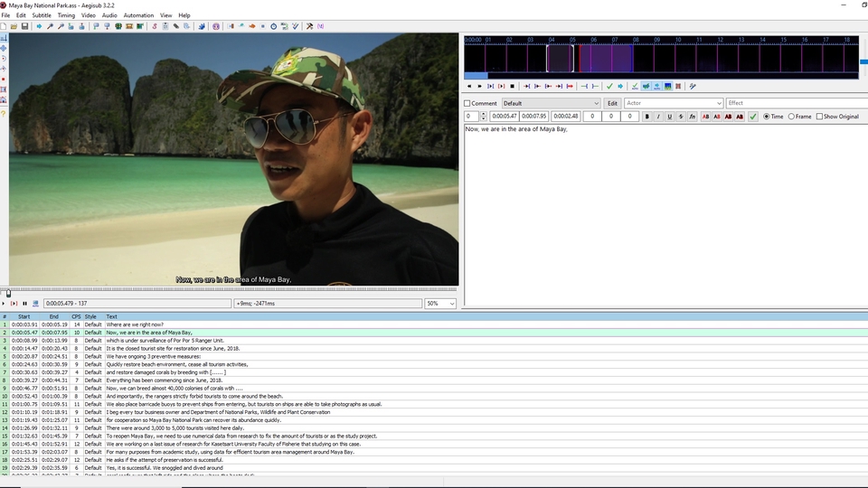
Task: Toggle spectrum analyzer mode
Action: tap(667, 87)
